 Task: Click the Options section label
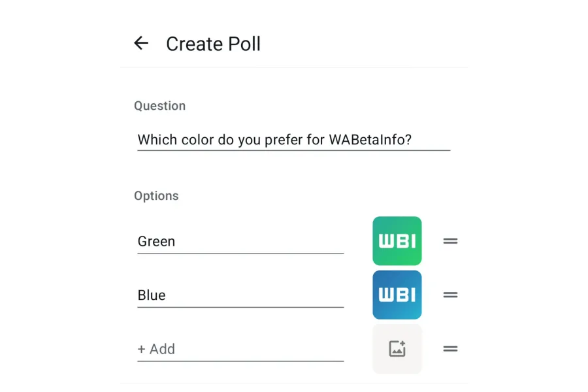[156, 195]
